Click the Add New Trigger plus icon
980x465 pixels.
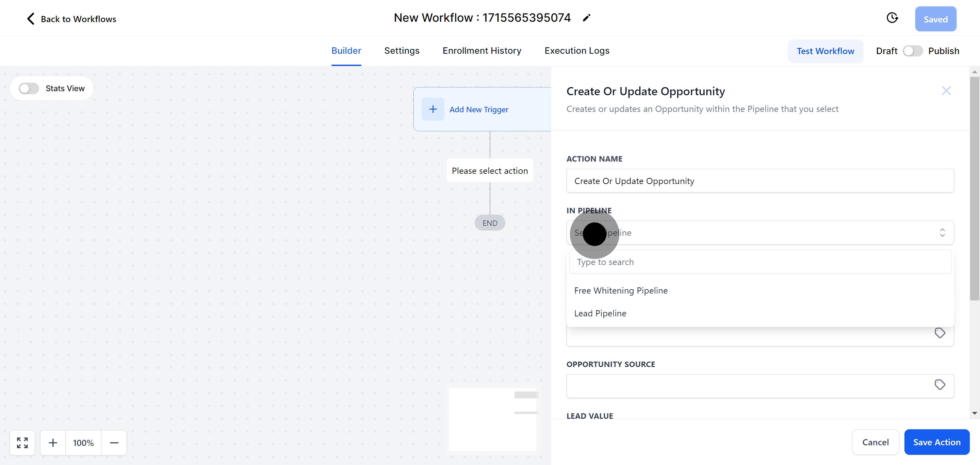tap(432, 109)
